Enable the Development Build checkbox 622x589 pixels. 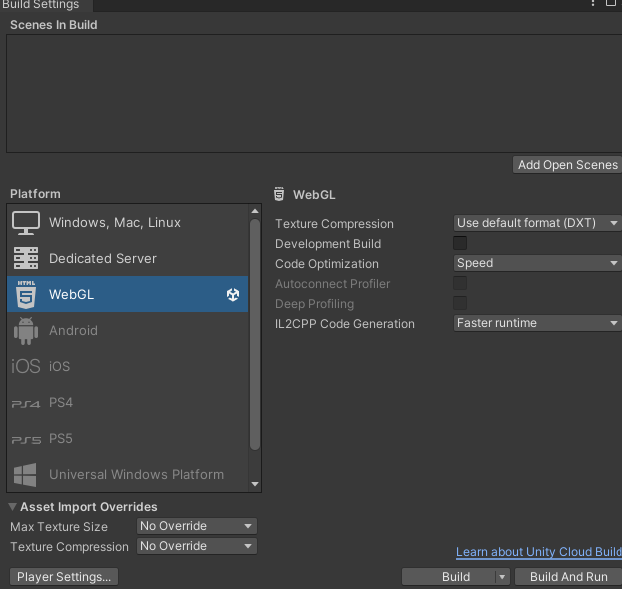460,243
